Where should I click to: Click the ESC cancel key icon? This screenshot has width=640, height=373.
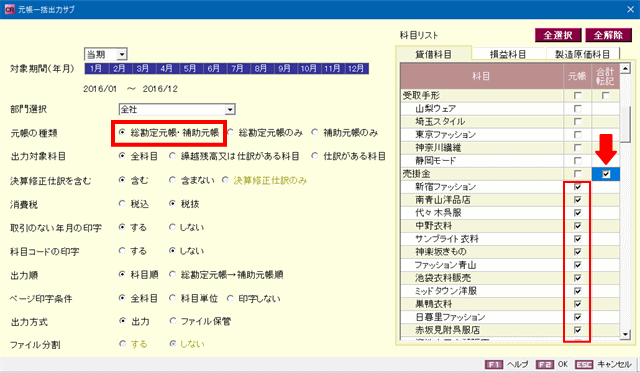(x=584, y=364)
